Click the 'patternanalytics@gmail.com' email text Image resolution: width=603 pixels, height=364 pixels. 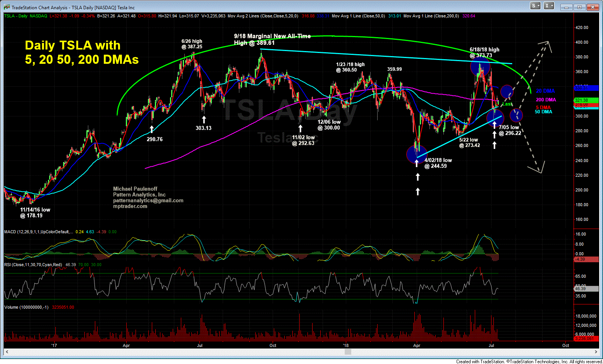[x=148, y=200]
